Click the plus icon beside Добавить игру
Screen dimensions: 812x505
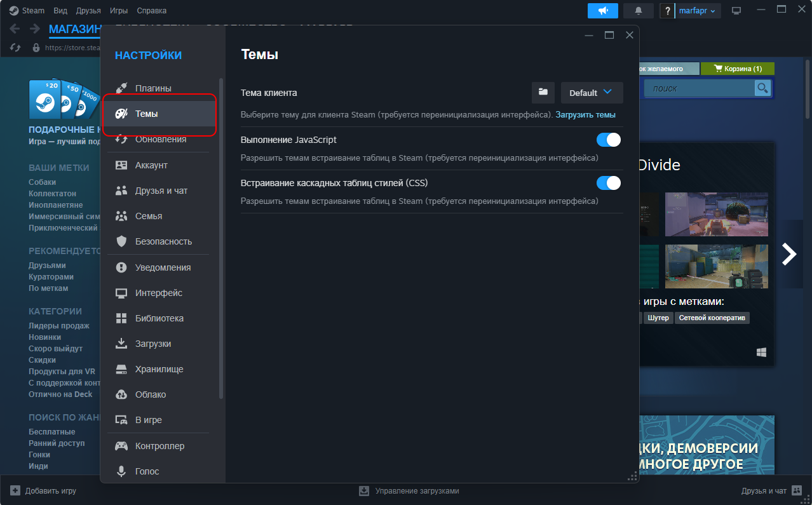point(15,491)
